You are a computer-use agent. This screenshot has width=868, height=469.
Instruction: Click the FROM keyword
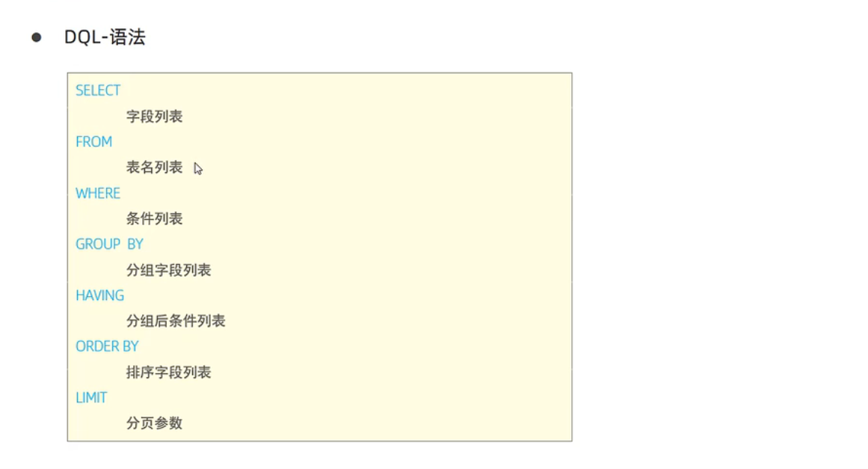93,142
